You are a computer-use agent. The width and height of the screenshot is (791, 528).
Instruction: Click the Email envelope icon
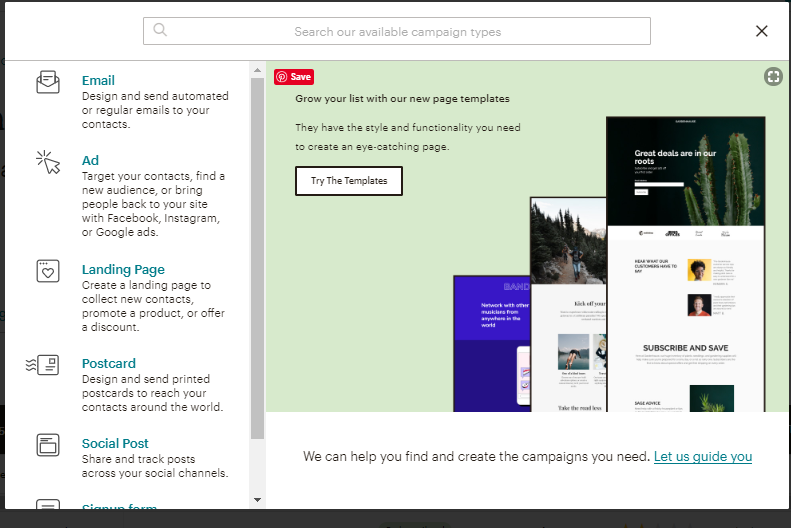click(48, 82)
